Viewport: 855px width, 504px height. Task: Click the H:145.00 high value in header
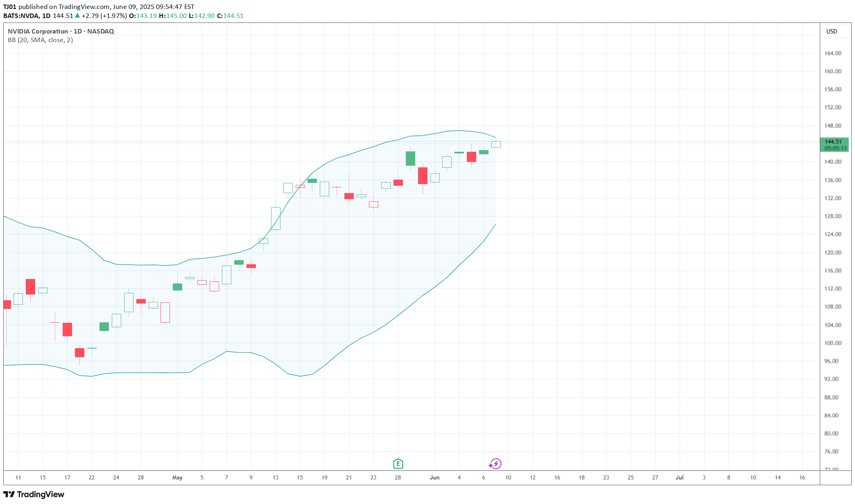pos(173,16)
